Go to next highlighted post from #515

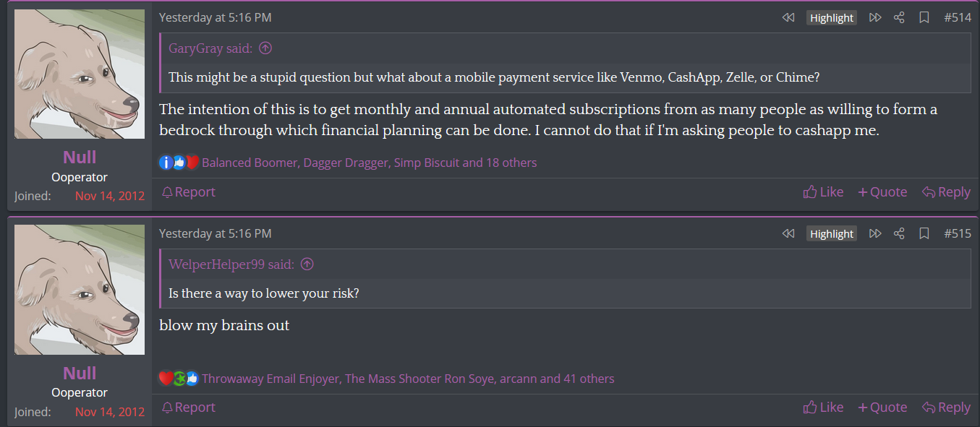point(875,233)
